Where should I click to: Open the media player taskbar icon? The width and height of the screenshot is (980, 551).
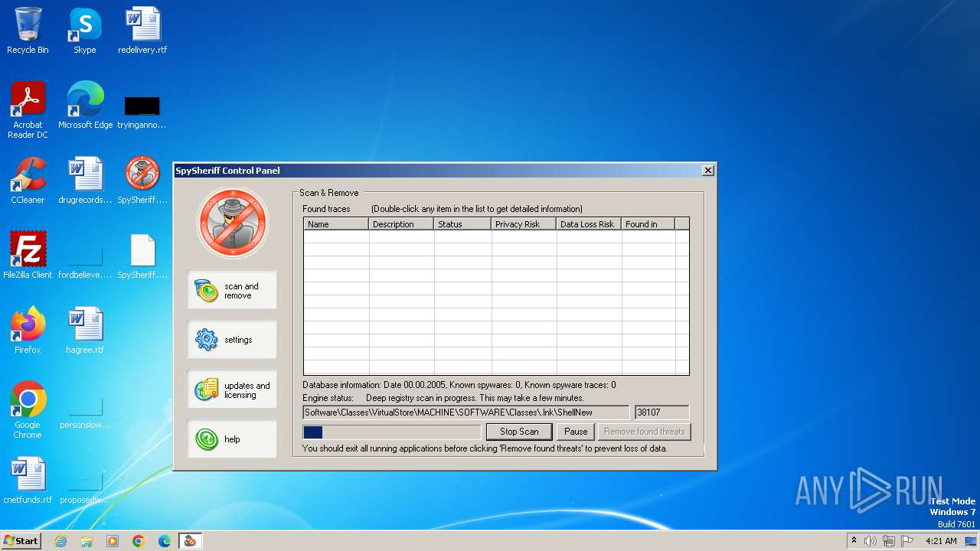[113, 541]
